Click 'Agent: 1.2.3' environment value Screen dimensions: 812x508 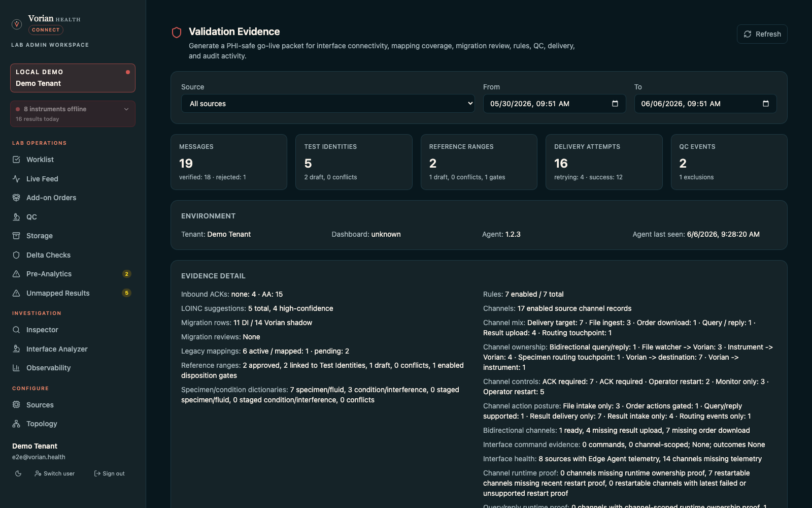pyautogui.click(x=501, y=234)
